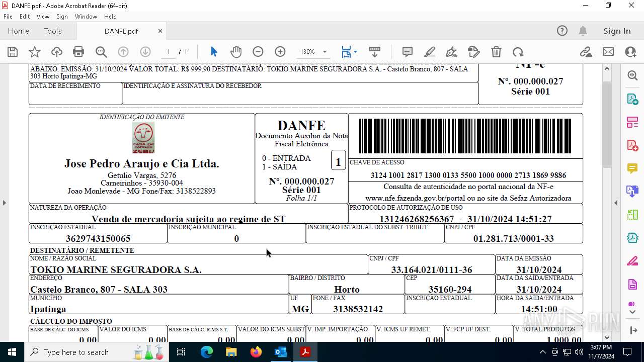Select the arrow selection tool
The image size is (644, 362).
coord(214,52)
